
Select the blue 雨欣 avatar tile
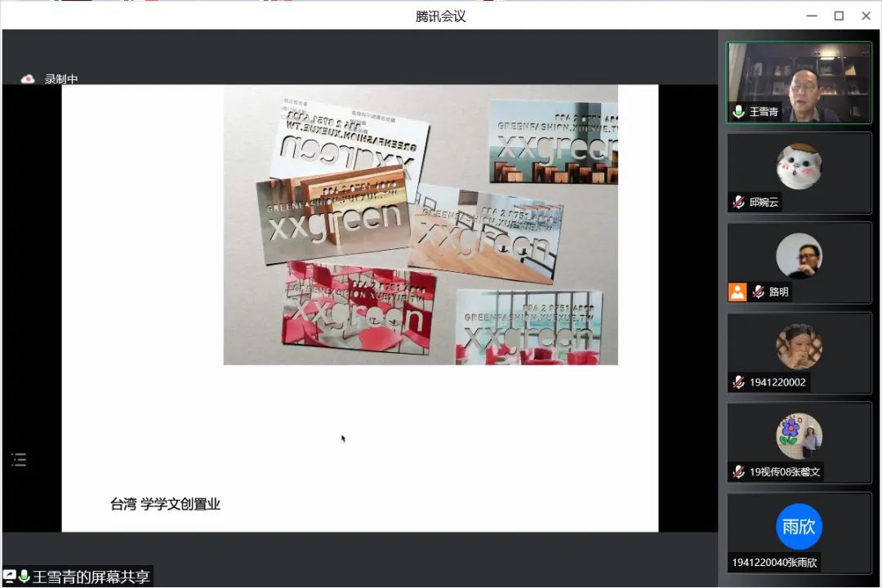click(799, 526)
